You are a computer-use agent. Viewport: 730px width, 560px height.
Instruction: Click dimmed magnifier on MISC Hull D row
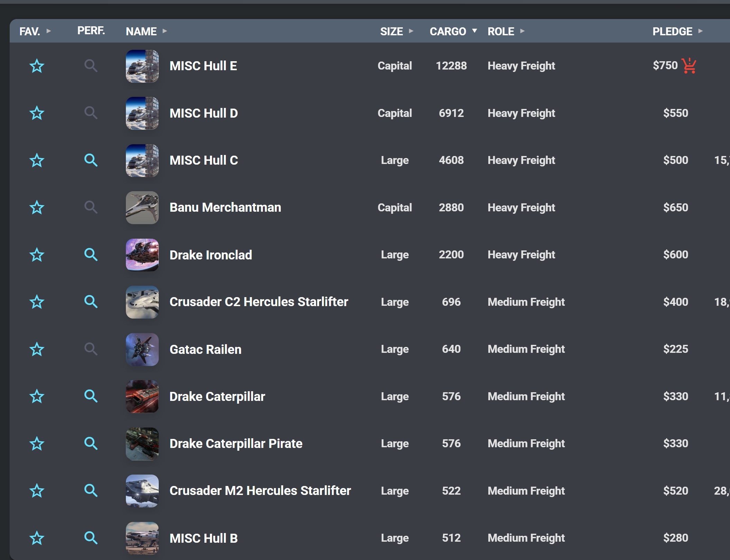click(91, 113)
